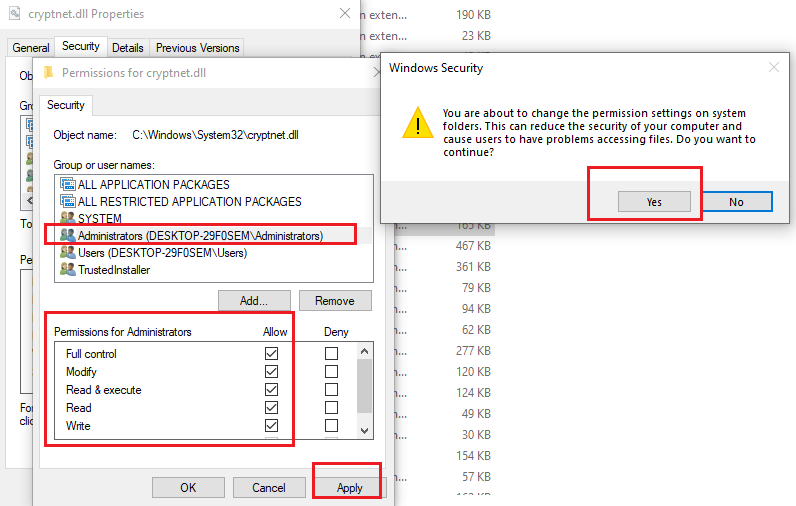Open the Details tab

click(x=128, y=48)
